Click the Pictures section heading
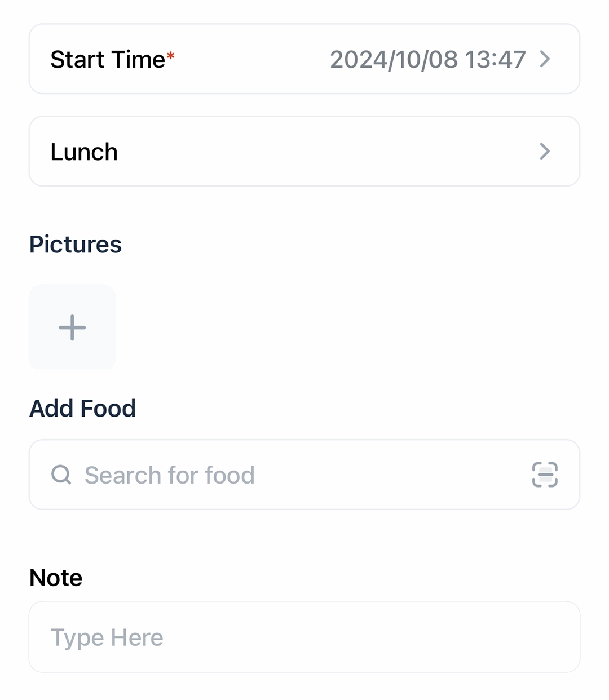The height and width of the screenshot is (700, 609). tap(76, 244)
